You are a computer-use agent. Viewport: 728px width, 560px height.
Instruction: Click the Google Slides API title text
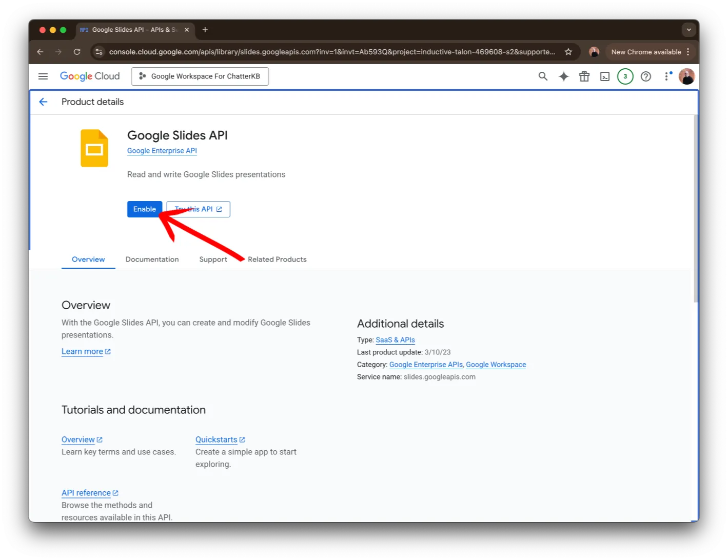tap(178, 135)
